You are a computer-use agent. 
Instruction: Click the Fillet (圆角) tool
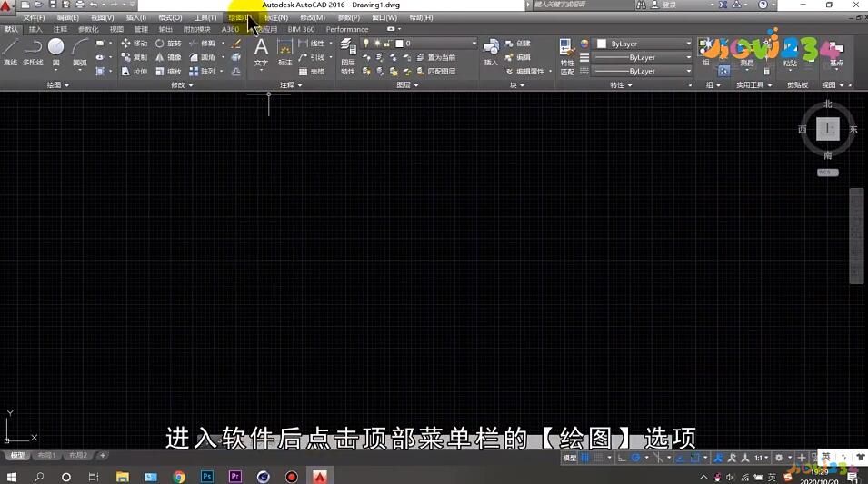(202, 57)
